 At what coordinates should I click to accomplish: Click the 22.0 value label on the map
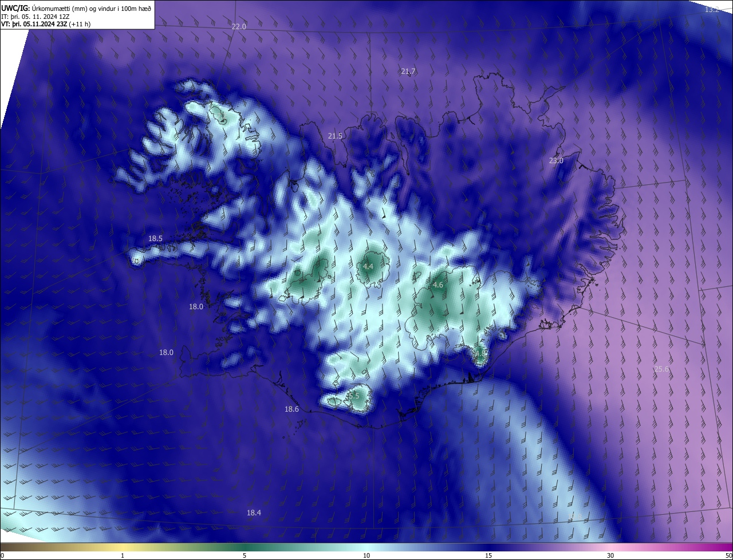(239, 27)
